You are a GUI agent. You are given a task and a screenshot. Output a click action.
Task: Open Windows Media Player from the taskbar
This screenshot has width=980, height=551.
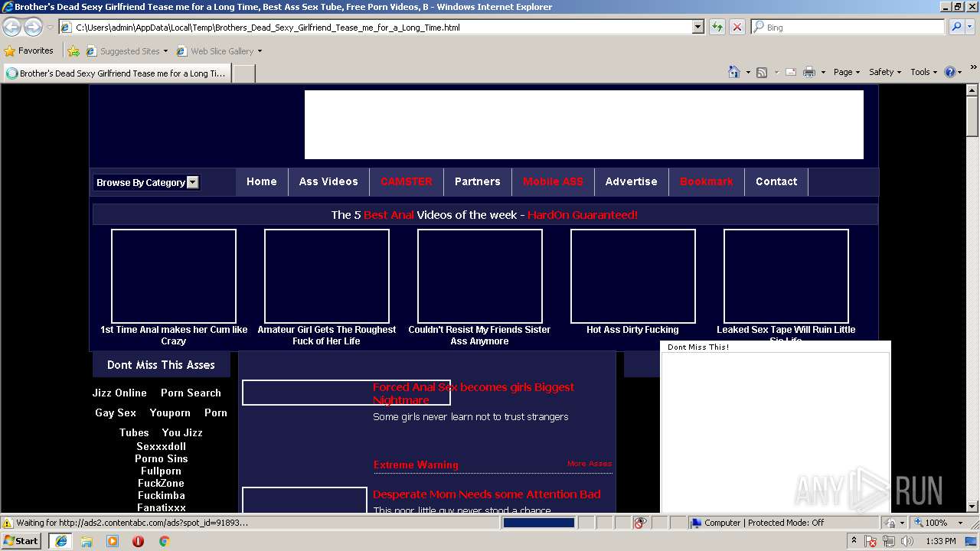coord(113,541)
